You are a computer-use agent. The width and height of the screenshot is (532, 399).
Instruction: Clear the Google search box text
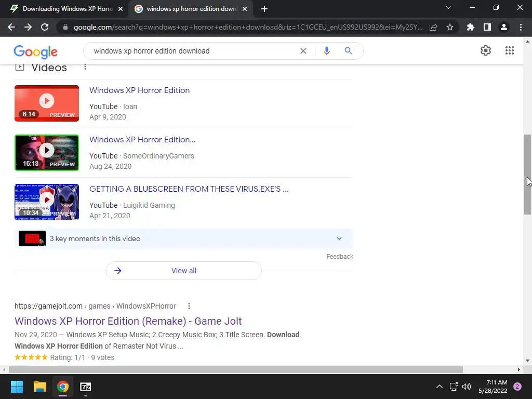pos(303,51)
